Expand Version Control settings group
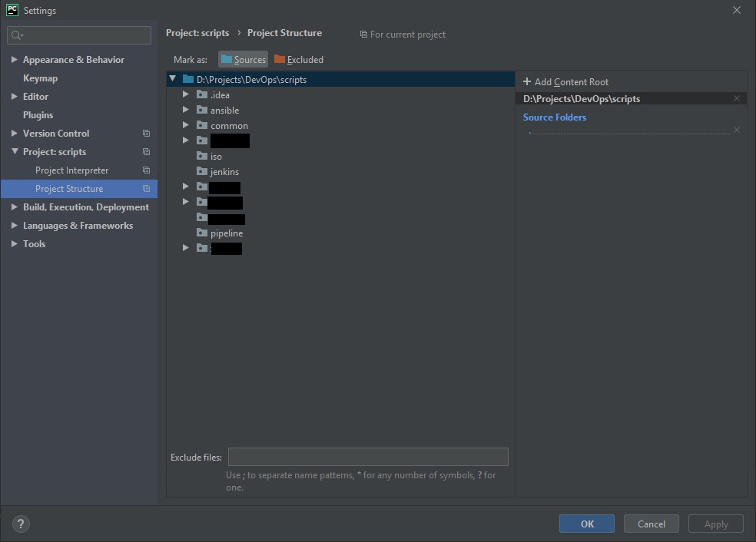The width and height of the screenshot is (756, 542). click(15, 133)
